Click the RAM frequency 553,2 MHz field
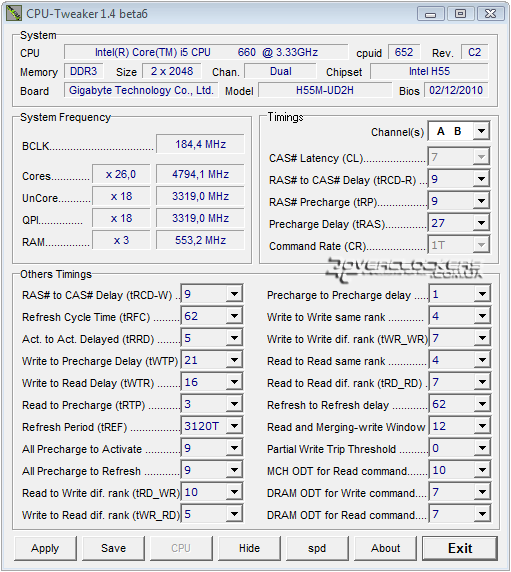This screenshot has height=572, width=511. point(200,240)
